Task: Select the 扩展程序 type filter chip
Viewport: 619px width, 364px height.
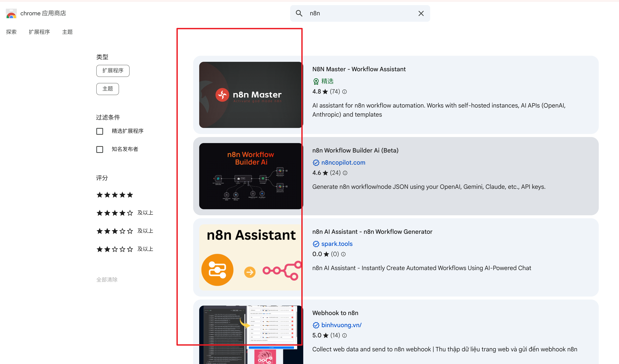Action: [113, 71]
